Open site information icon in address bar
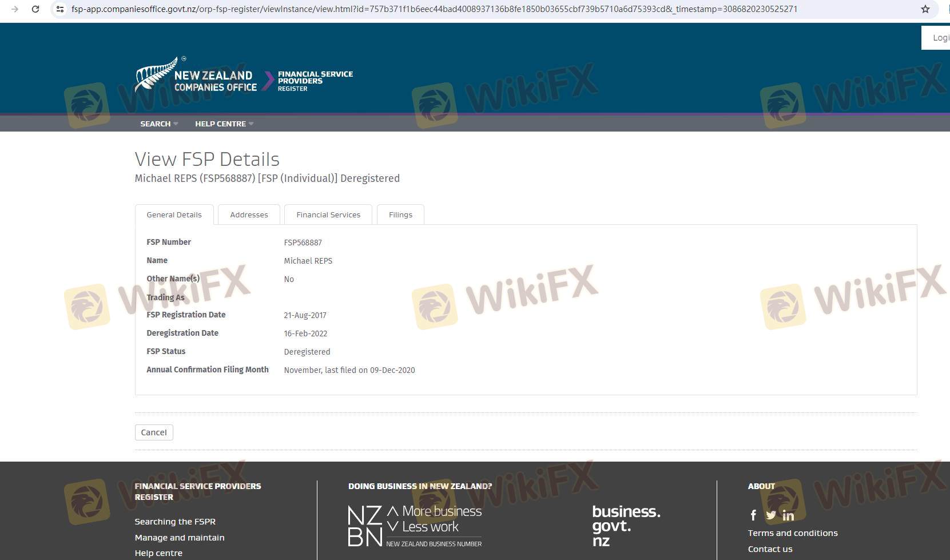The height and width of the screenshot is (560, 950). pos(59,9)
